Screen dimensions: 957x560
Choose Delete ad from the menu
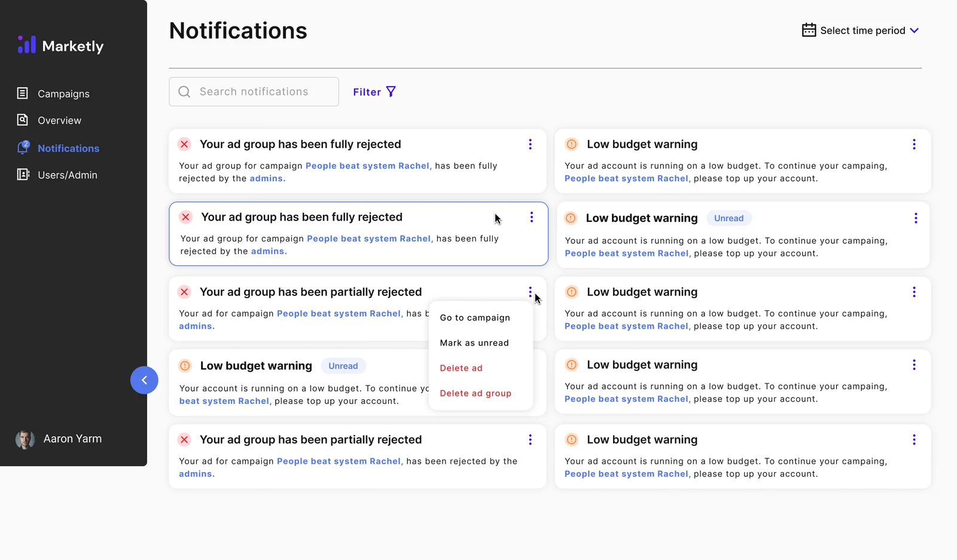[461, 368]
